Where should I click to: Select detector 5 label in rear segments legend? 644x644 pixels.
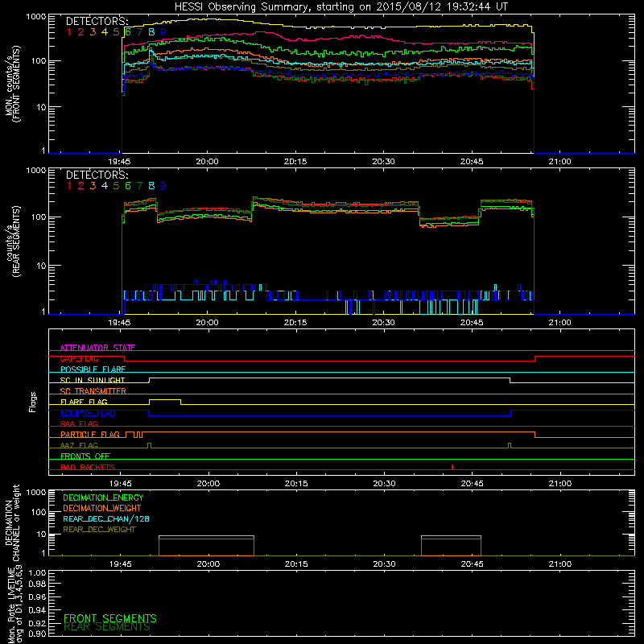(116, 186)
